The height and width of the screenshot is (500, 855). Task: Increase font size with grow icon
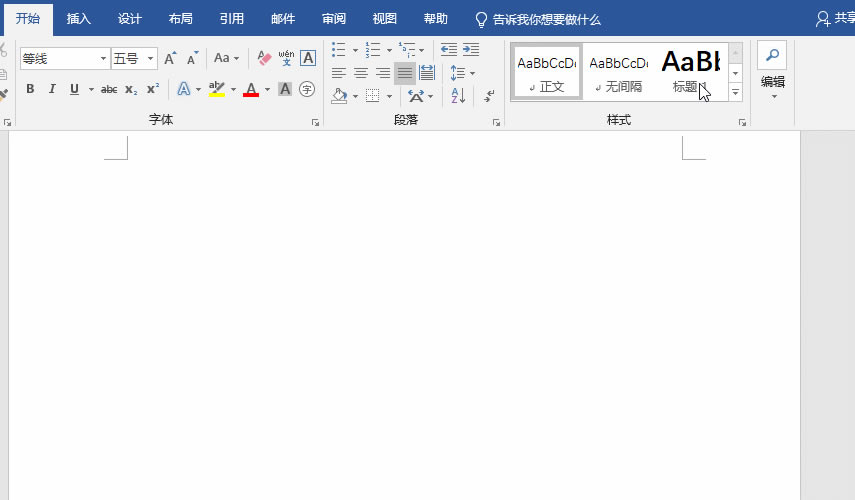tap(170, 59)
